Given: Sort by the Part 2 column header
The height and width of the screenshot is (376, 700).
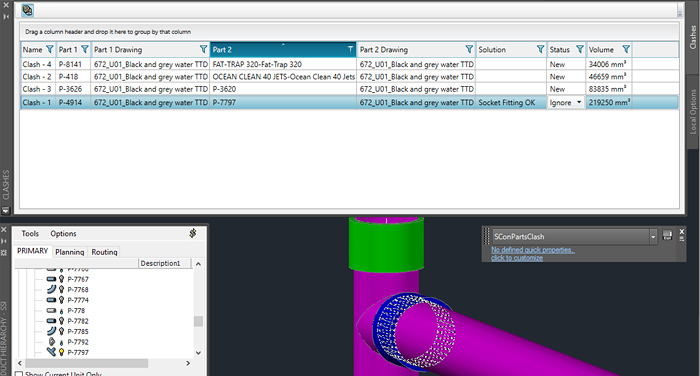Looking at the screenshot, I should (283, 50).
